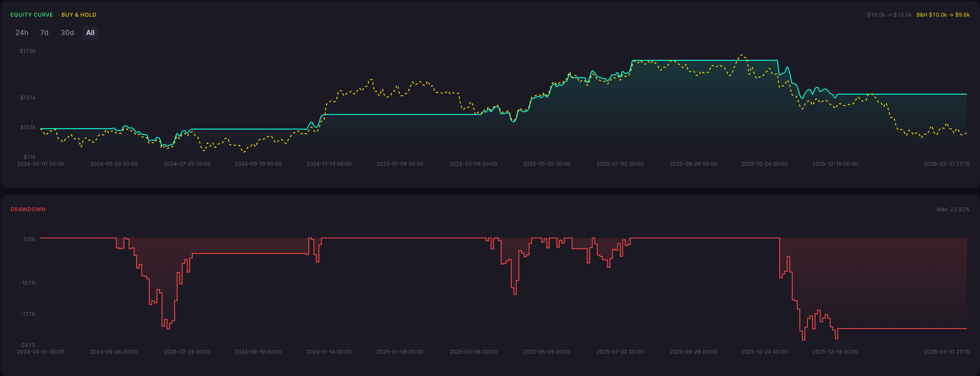Click equity chart date 2025-07-02 00:00
The image size is (980, 376).
tap(620, 164)
